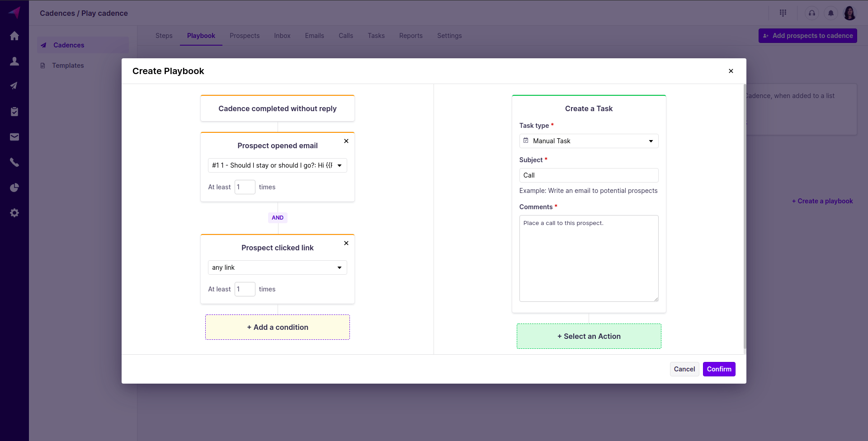Open the 'any link' dropdown
This screenshot has height=441, width=868.
(277, 267)
